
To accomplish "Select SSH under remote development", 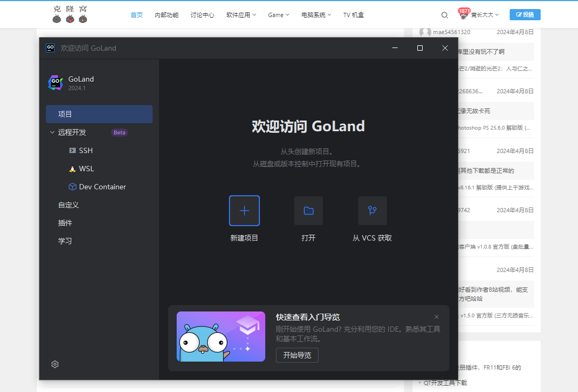I will pos(86,150).
